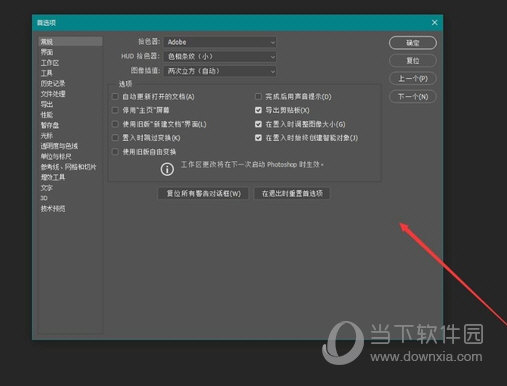
Task: Expand 图像插值 dropdown 两次立方（自动）
Action: click(220, 71)
